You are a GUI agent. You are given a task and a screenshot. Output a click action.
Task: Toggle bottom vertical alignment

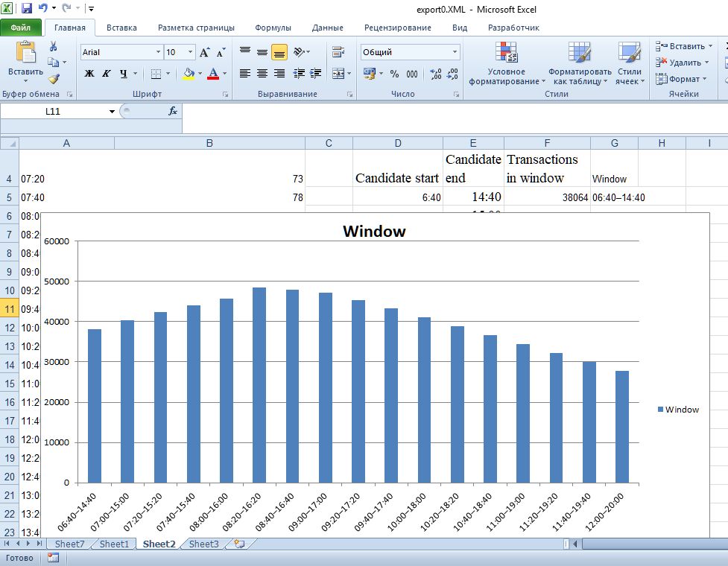coord(279,52)
